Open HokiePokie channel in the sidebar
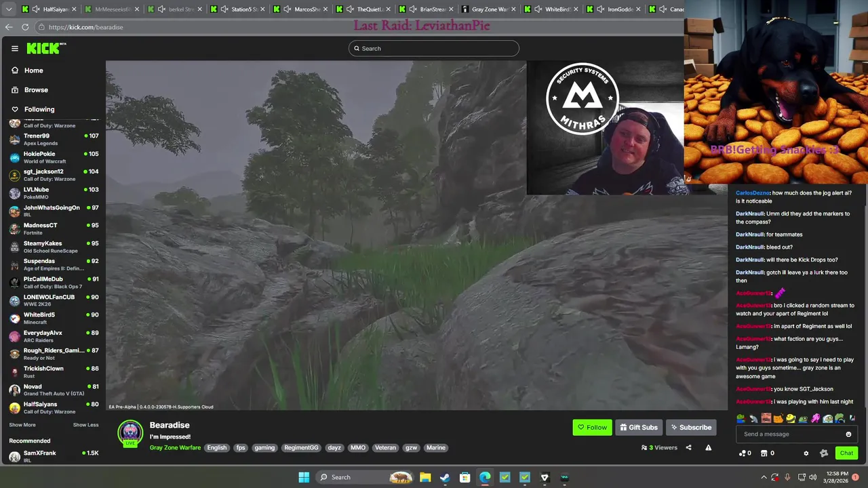Screen dimensions: 868x488 (x=53, y=157)
